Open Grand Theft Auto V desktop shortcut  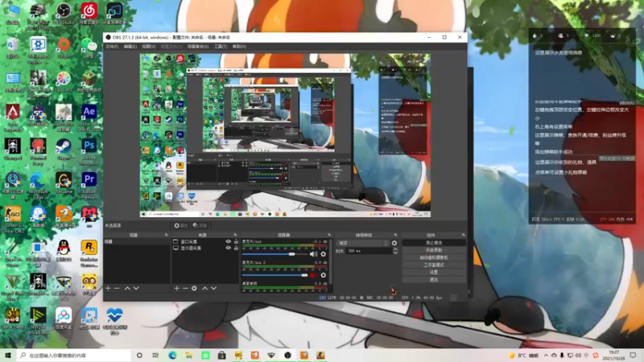(13, 287)
